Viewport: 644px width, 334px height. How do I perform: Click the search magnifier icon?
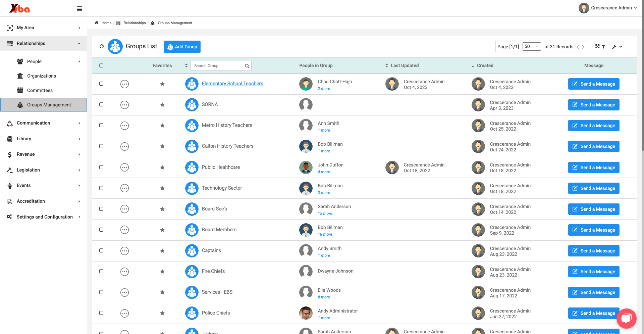tap(247, 66)
